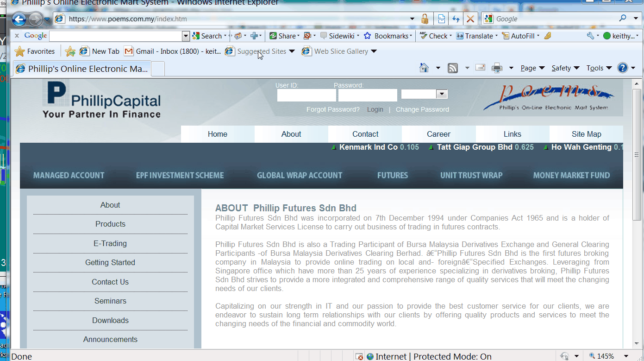Click the Site Map navigation tab

tap(586, 134)
